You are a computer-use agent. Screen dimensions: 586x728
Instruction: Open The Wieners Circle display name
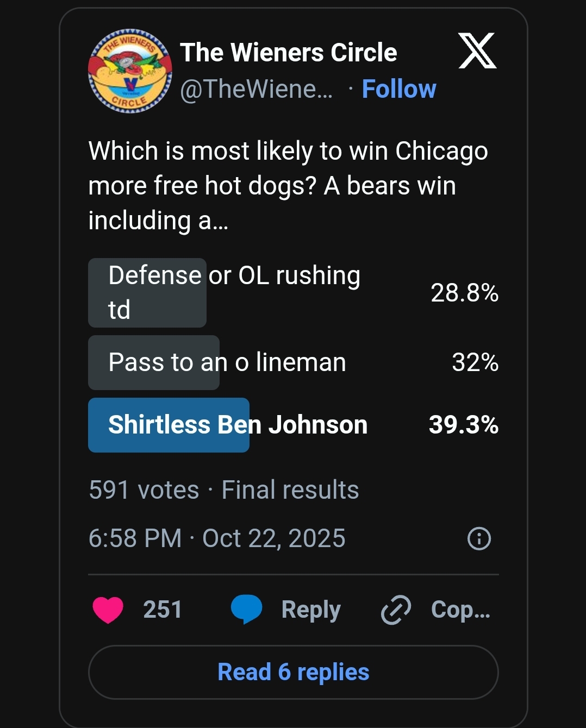(289, 53)
